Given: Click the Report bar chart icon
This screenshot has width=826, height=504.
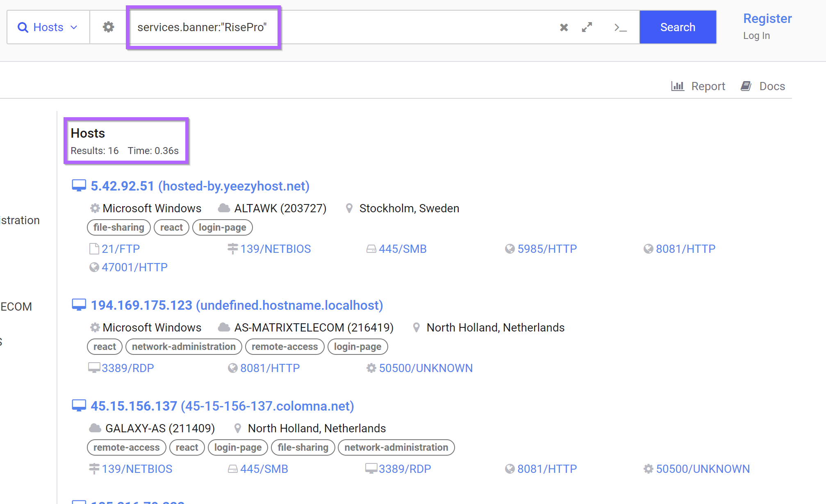Looking at the screenshot, I should [678, 86].
